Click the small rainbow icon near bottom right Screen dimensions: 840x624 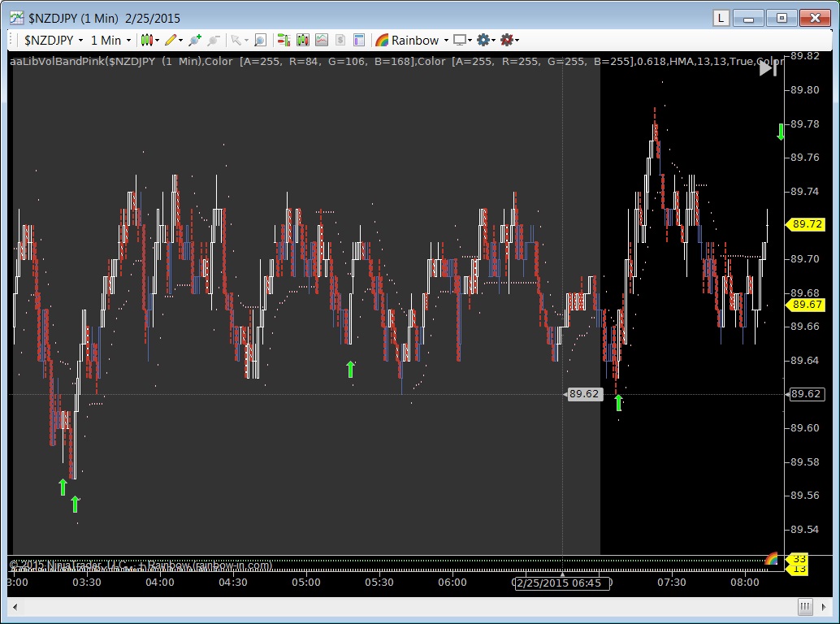[x=771, y=559]
